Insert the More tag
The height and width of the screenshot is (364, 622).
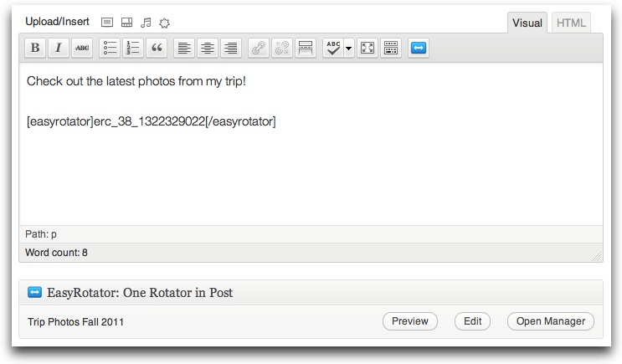306,49
